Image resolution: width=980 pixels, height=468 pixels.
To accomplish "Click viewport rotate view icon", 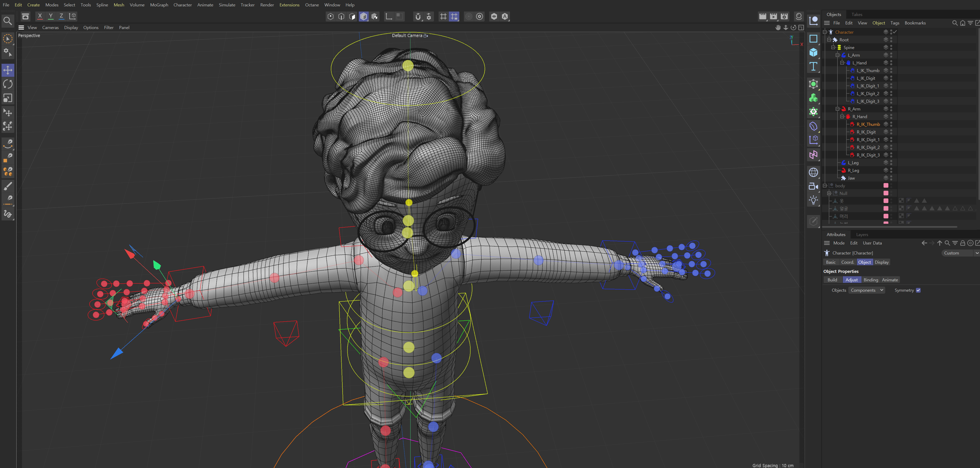I will [x=793, y=27].
